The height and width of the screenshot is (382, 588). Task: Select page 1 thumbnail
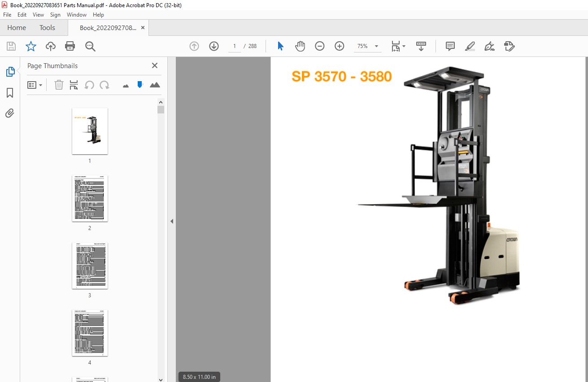click(x=90, y=131)
